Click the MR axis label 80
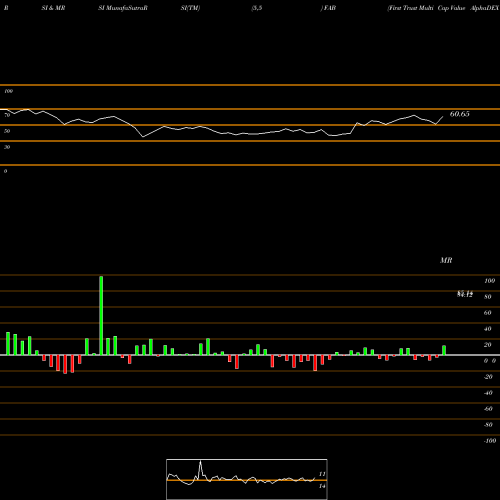500x500 pixels. (x=488, y=297)
